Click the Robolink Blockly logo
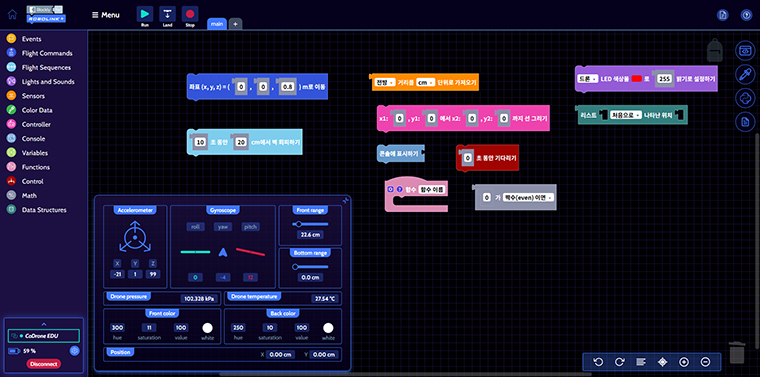This screenshot has height=377, width=760. tap(46, 15)
